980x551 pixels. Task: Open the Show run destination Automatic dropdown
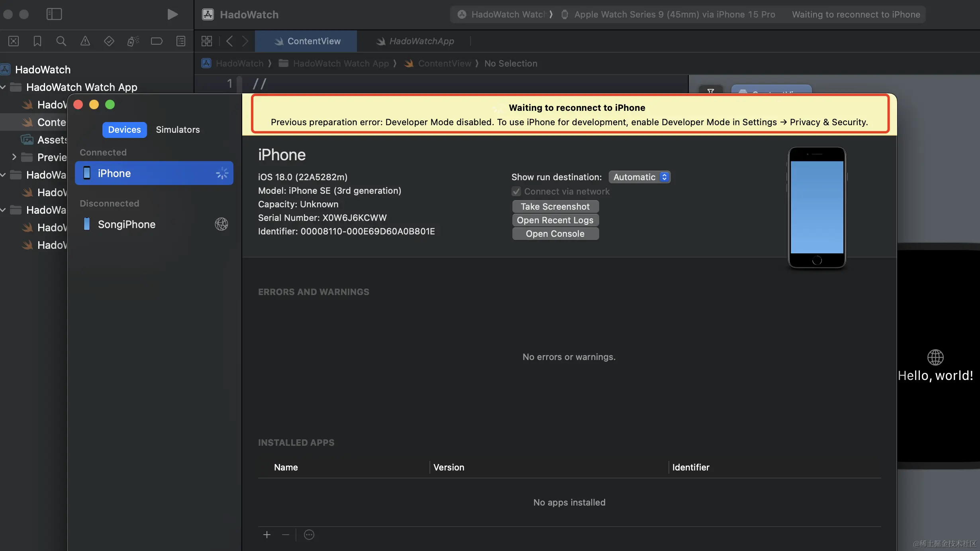[x=639, y=177]
